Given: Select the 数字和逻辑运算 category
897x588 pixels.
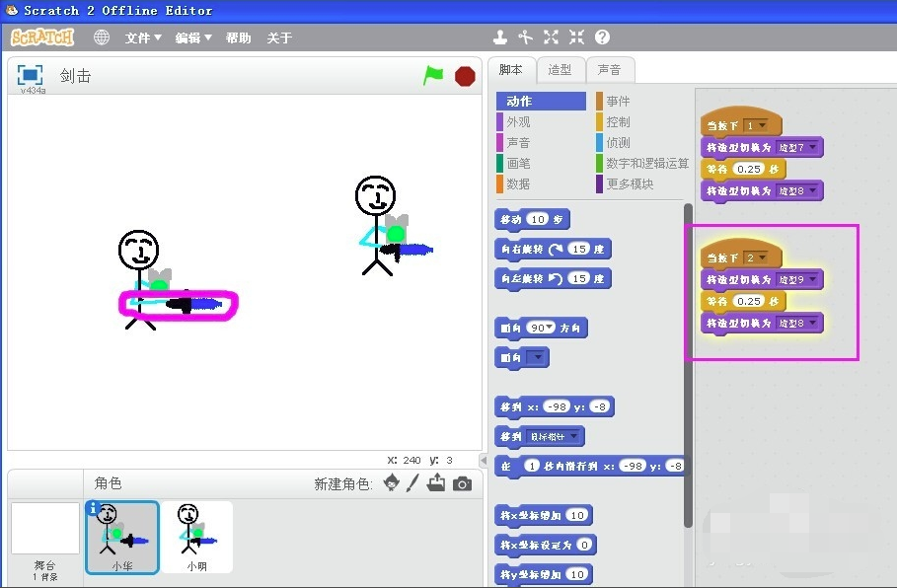Looking at the screenshot, I should (642, 163).
